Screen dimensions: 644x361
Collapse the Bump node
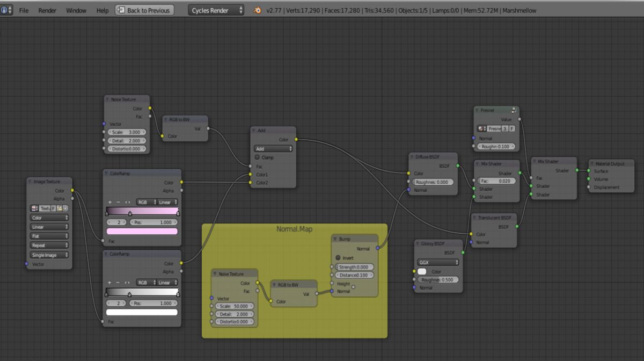(x=335, y=239)
